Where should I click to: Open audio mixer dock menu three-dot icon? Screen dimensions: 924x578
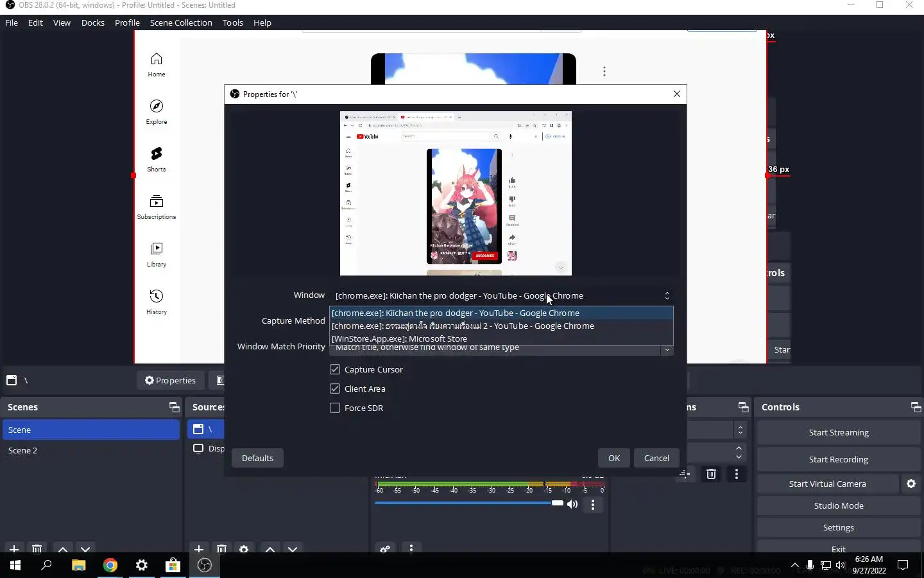click(411, 549)
